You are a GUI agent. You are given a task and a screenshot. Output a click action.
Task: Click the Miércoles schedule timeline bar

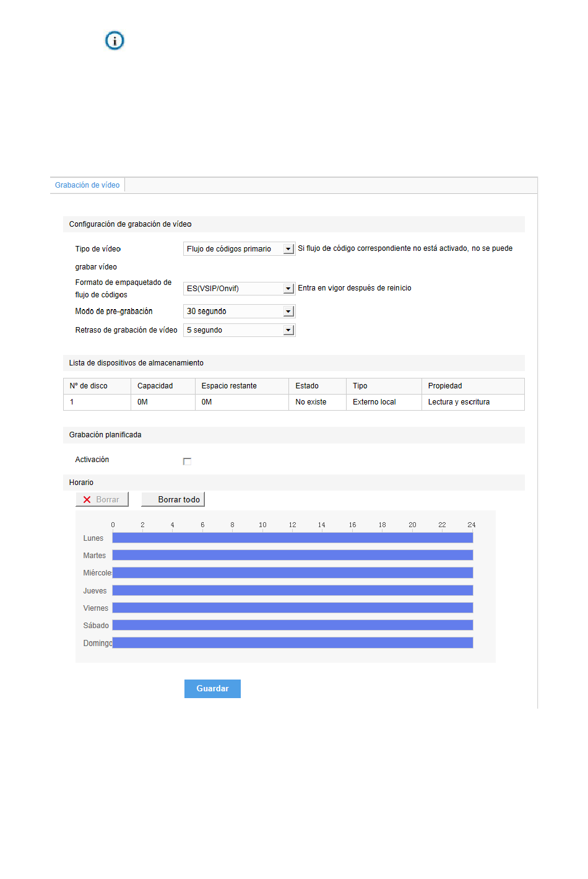point(292,573)
